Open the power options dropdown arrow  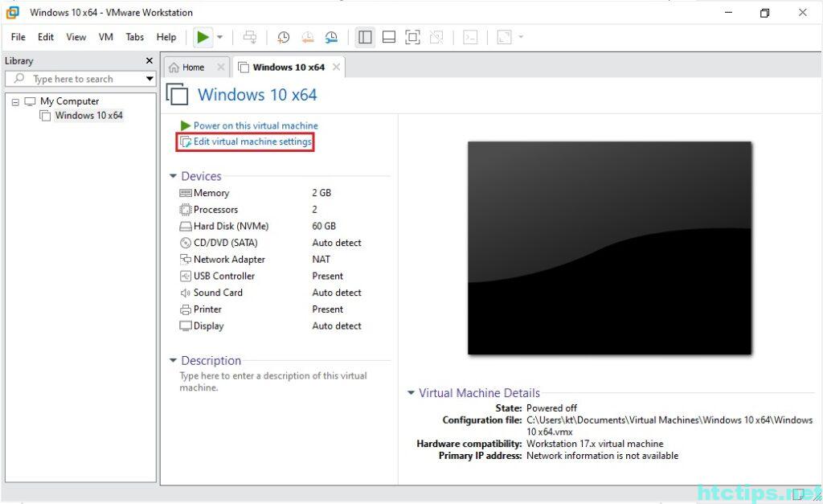(x=220, y=37)
